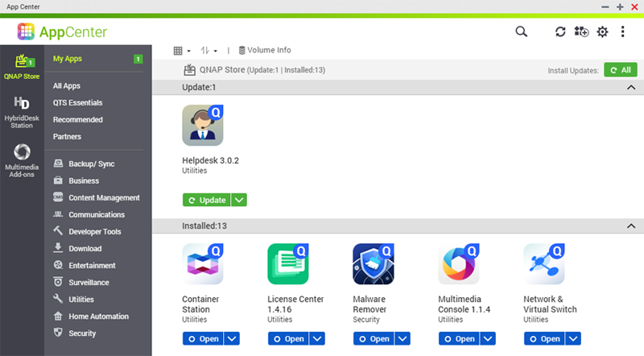
Task: Refresh the app list with the reload icon
Action: coord(560,31)
